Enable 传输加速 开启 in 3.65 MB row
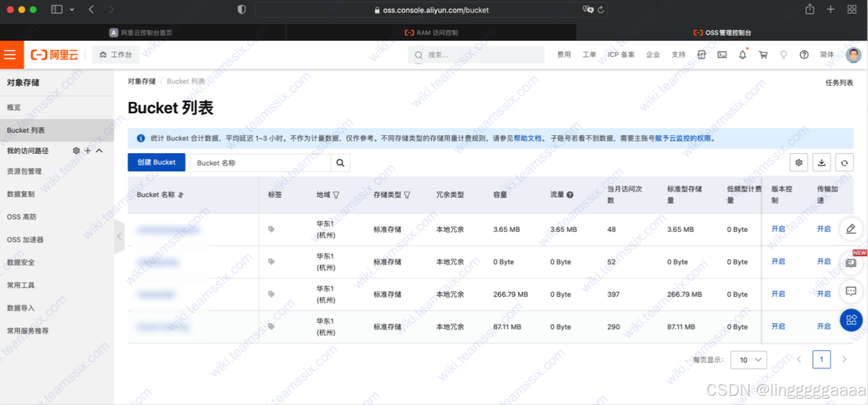868x405 pixels. click(x=824, y=229)
